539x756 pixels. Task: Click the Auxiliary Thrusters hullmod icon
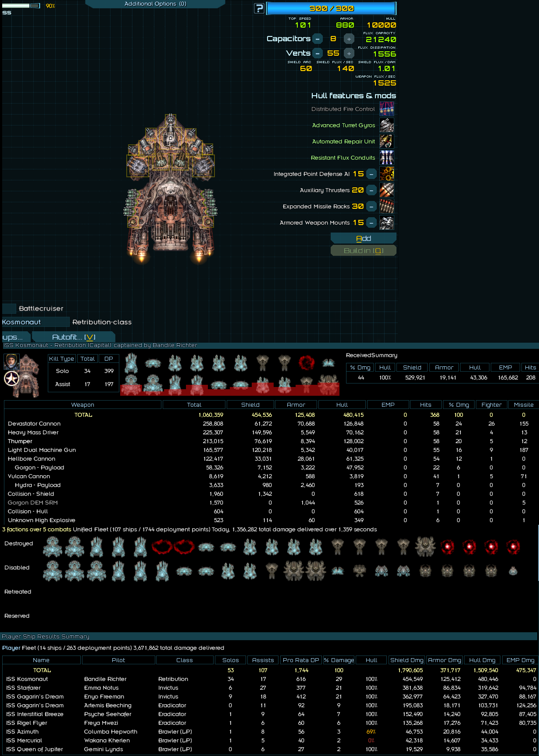click(x=387, y=190)
